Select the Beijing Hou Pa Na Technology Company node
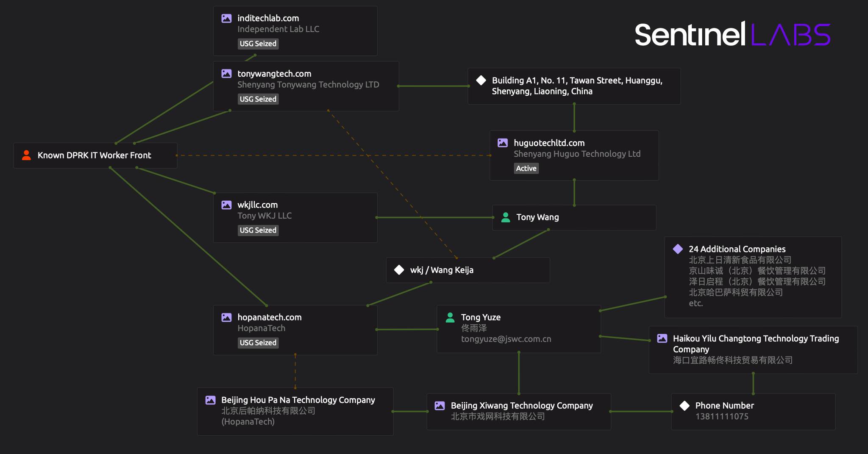Image resolution: width=868 pixels, height=454 pixels. click(x=298, y=400)
